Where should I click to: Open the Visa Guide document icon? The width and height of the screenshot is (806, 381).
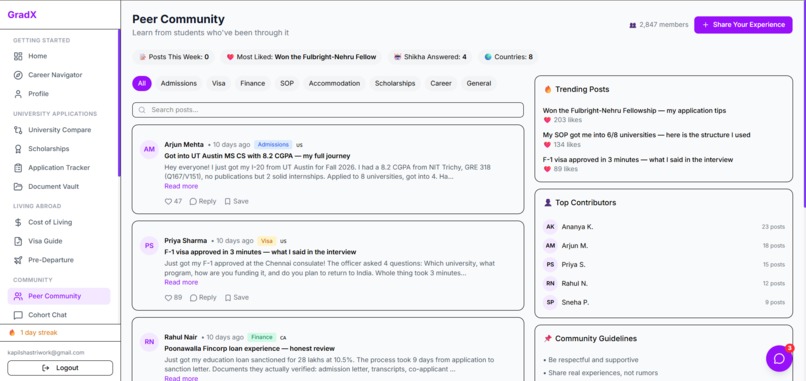pos(18,241)
